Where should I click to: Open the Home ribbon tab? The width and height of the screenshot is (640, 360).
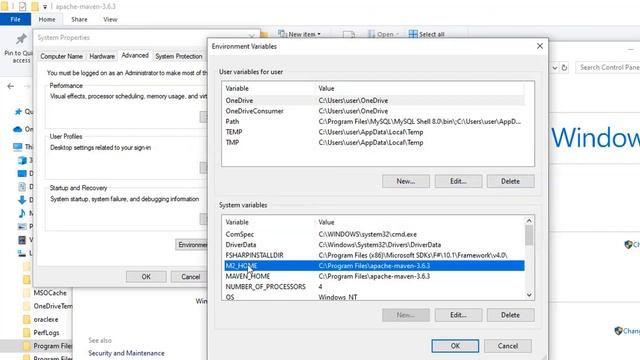click(47, 19)
